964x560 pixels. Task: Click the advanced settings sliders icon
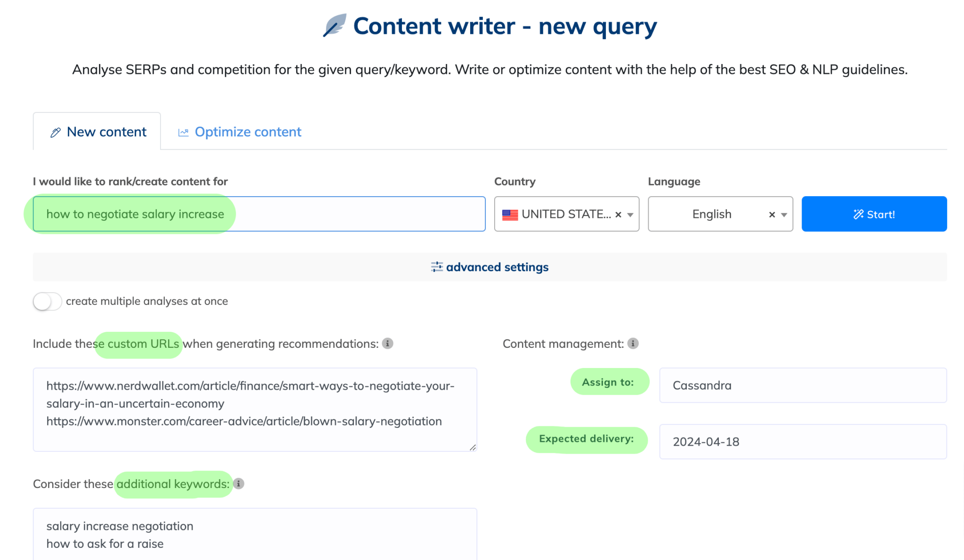pos(436,267)
